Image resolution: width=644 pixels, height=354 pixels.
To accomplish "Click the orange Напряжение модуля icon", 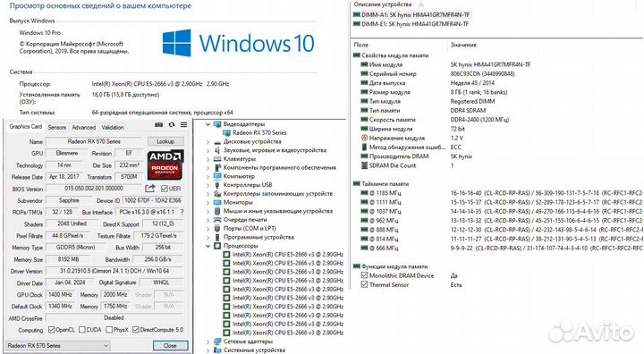I will coord(364,138).
